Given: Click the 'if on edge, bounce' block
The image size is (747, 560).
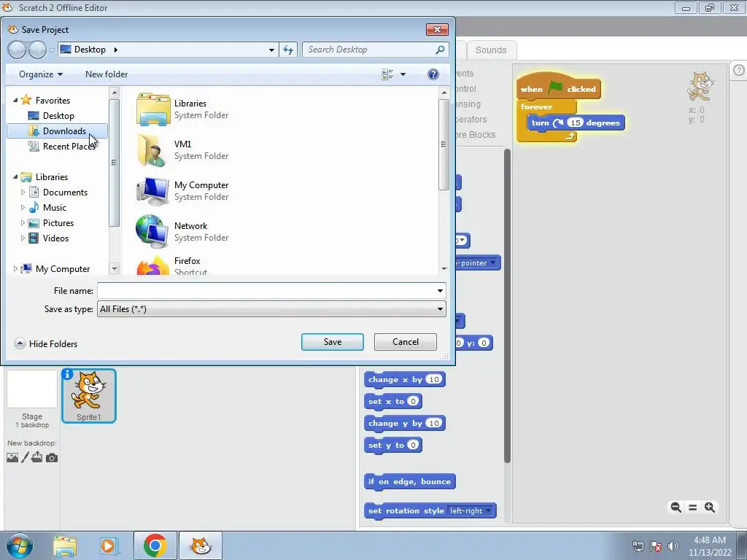Looking at the screenshot, I should (410, 482).
